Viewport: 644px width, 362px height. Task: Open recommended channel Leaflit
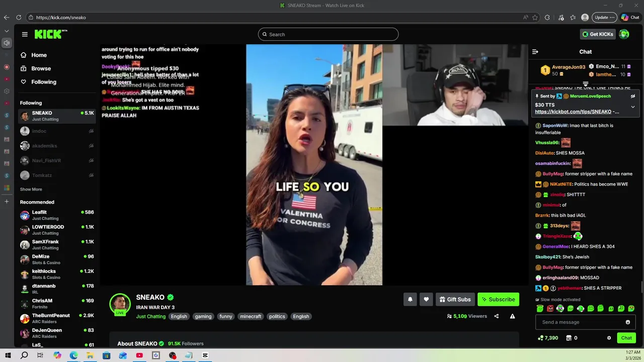56,215
